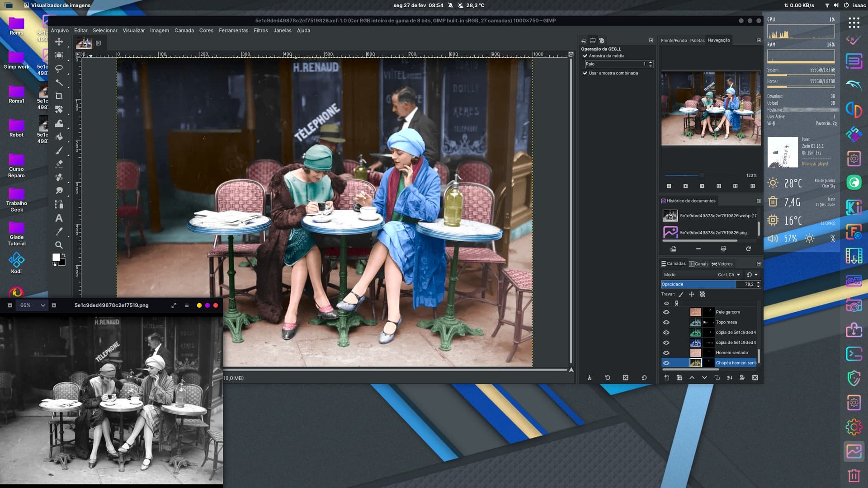
Task: Duplicate the selected layer
Action: pos(717,378)
